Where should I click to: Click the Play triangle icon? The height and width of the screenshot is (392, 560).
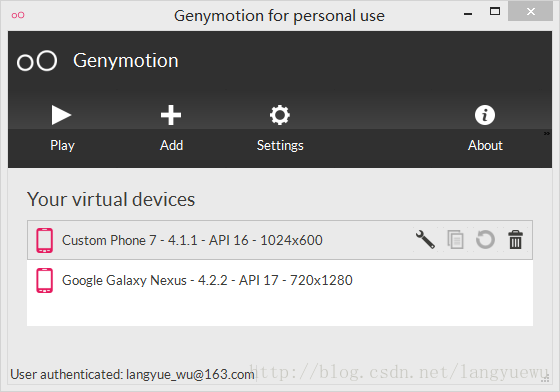coord(61,115)
